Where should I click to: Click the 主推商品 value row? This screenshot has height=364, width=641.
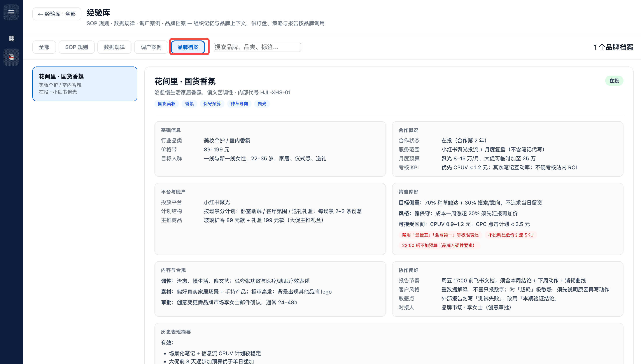click(264, 220)
